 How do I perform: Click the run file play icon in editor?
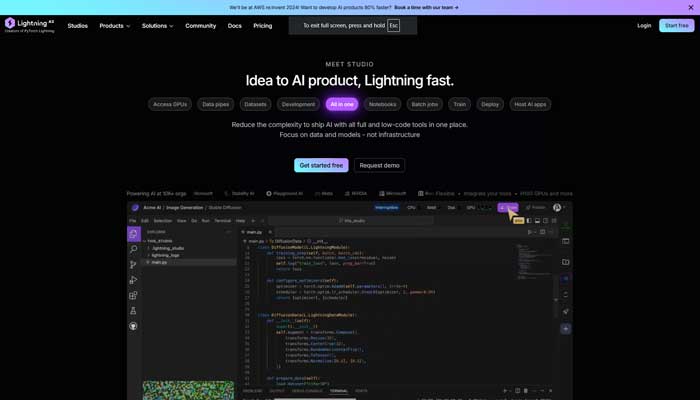tap(530, 232)
